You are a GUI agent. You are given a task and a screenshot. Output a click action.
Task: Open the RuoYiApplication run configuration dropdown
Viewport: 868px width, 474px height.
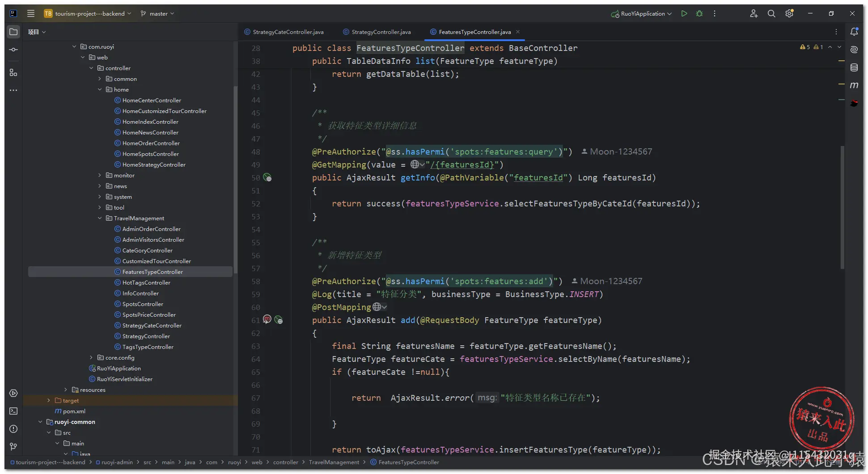coord(642,13)
